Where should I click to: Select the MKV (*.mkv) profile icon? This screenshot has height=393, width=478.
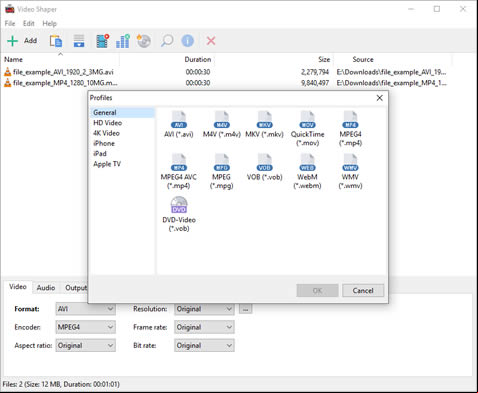click(x=265, y=120)
